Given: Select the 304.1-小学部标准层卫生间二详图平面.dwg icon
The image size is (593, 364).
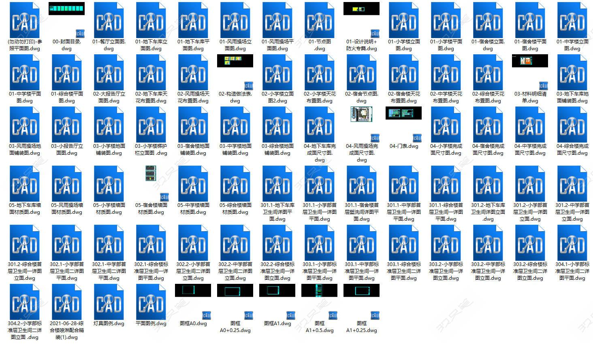Looking at the screenshot, I should pos(572,243).
